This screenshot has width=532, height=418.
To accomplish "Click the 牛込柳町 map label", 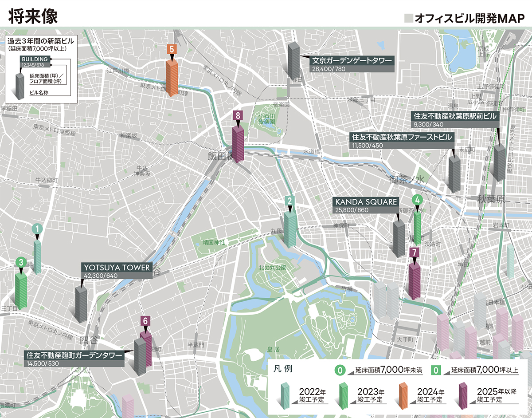I will tap(47, 180).
